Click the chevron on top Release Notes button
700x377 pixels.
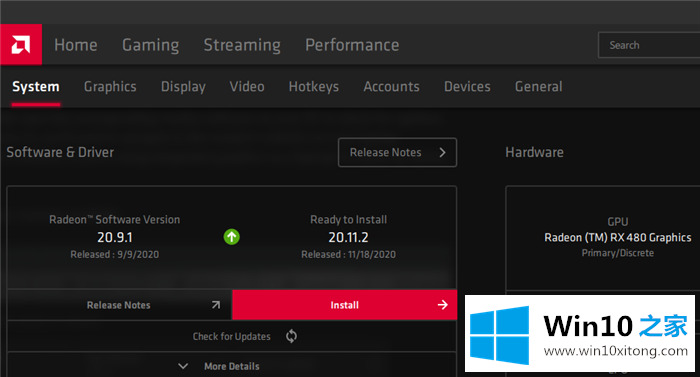click(442, 152)
